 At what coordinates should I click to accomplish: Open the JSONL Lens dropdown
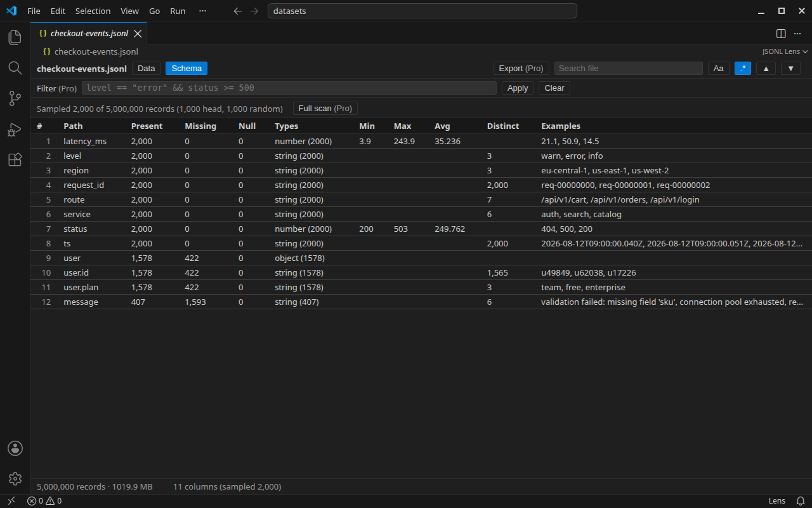click(x=785, y=51)
